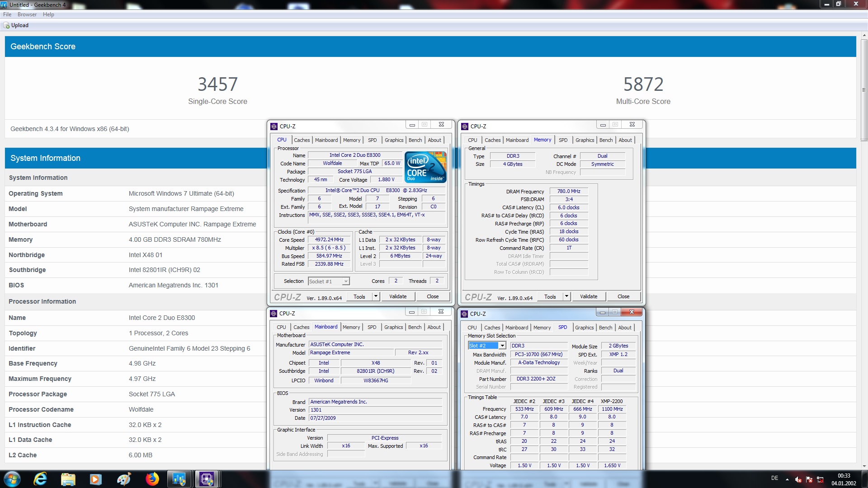
Task: Click the Single-Core Score value 3457
Action: point(217,84)
